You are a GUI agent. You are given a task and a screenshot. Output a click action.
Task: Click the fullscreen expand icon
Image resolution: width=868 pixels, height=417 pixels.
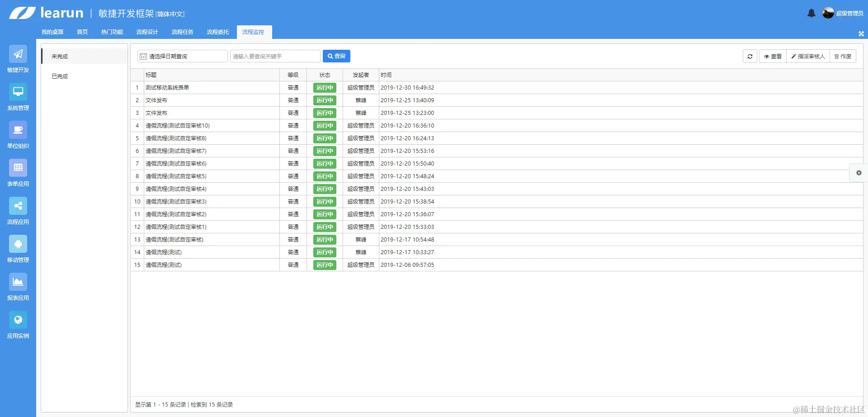861,33
